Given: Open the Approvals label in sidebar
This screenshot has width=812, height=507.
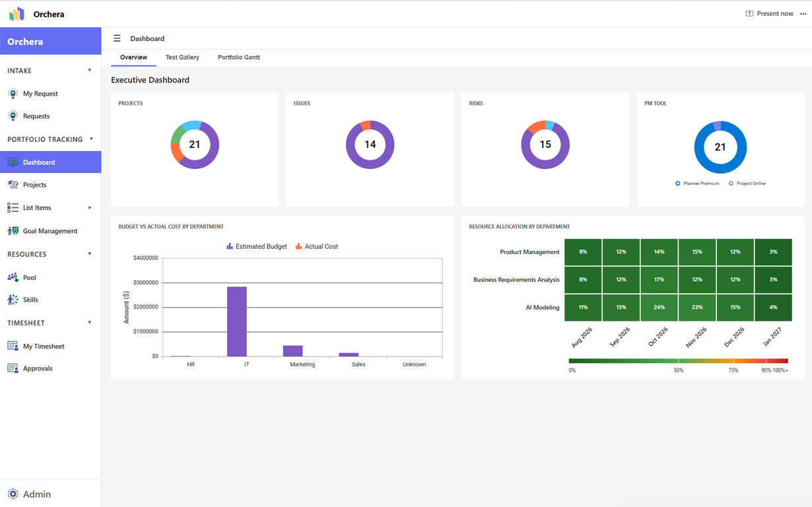Looking at the screenshot, I should point(38,368).
